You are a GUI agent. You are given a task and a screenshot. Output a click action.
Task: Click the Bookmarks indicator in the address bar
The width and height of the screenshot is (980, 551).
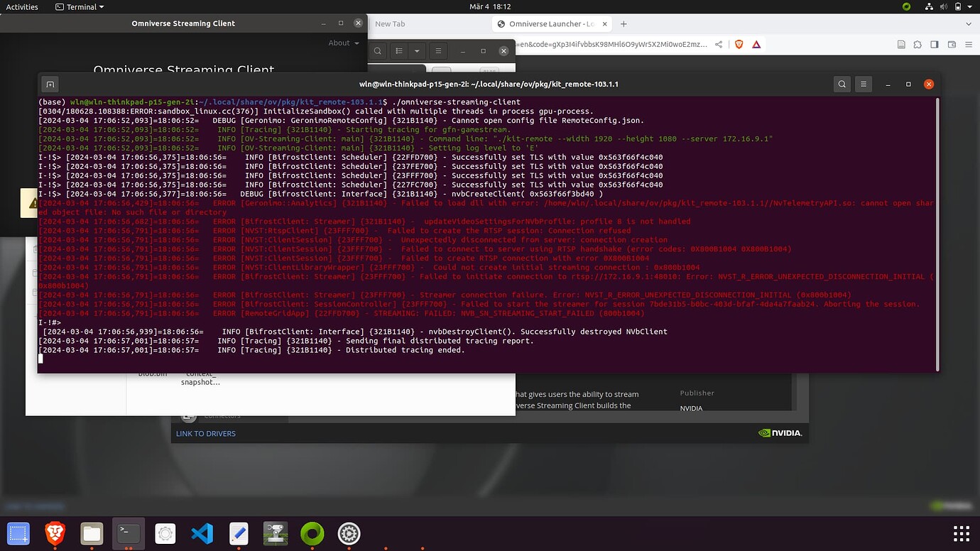[x=901, y=44]
